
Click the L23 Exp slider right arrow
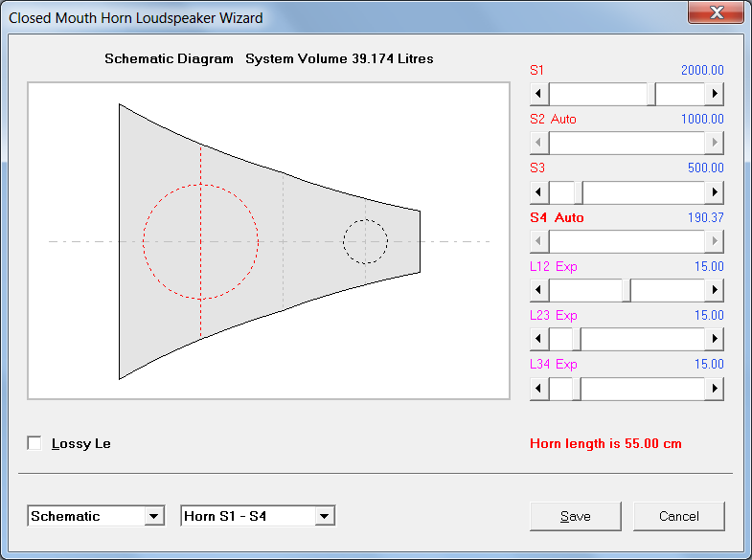[714, 339]
